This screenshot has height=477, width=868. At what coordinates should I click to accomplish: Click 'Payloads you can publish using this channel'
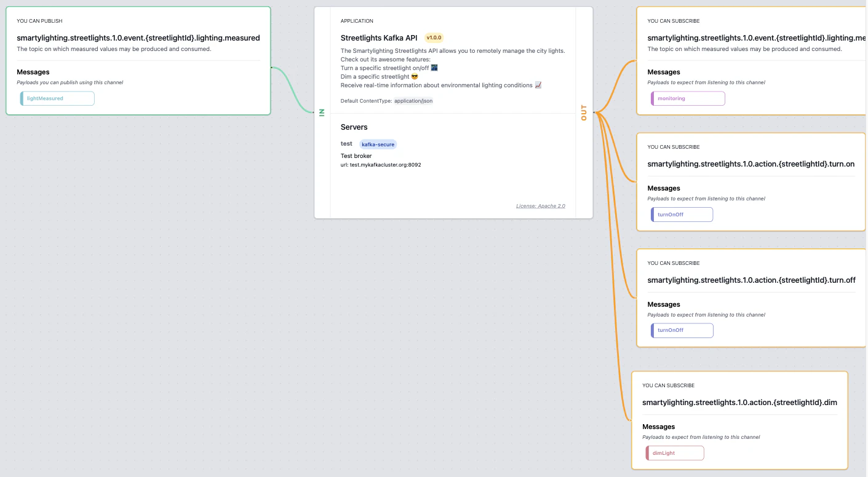(x=70, y=82)
